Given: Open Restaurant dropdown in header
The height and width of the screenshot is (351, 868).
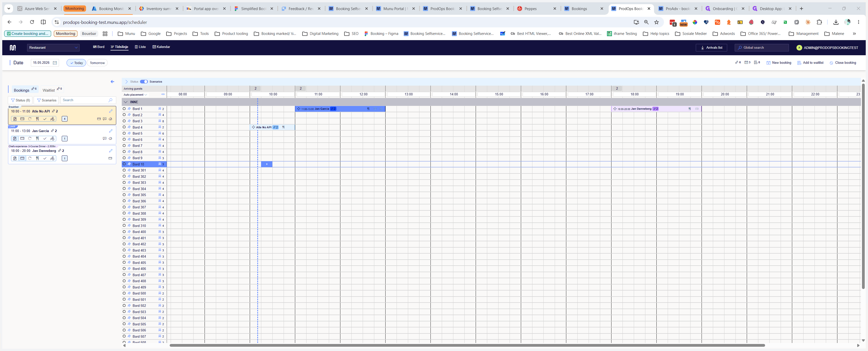Looking at the screenshot, I should (x=53, y=47).
